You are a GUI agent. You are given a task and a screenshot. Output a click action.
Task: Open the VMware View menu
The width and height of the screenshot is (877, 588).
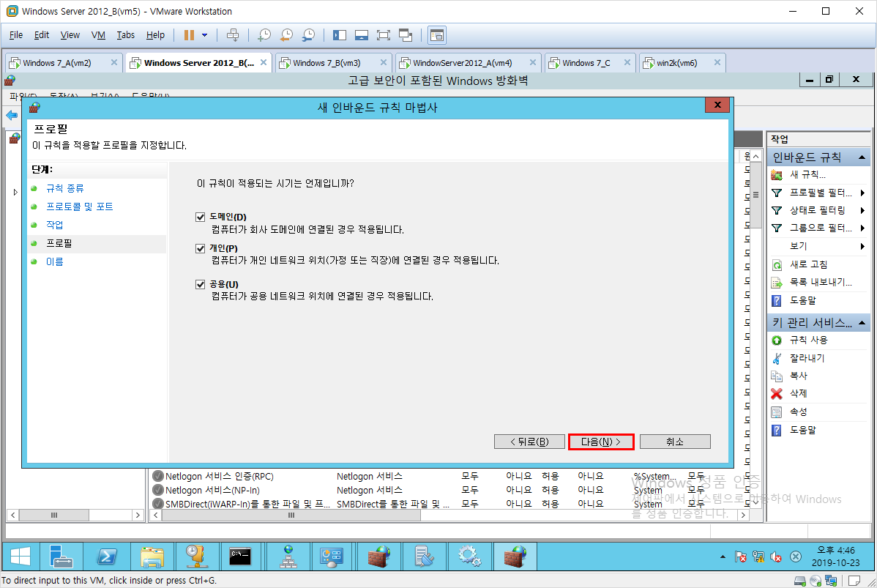(x=70, y=35)
